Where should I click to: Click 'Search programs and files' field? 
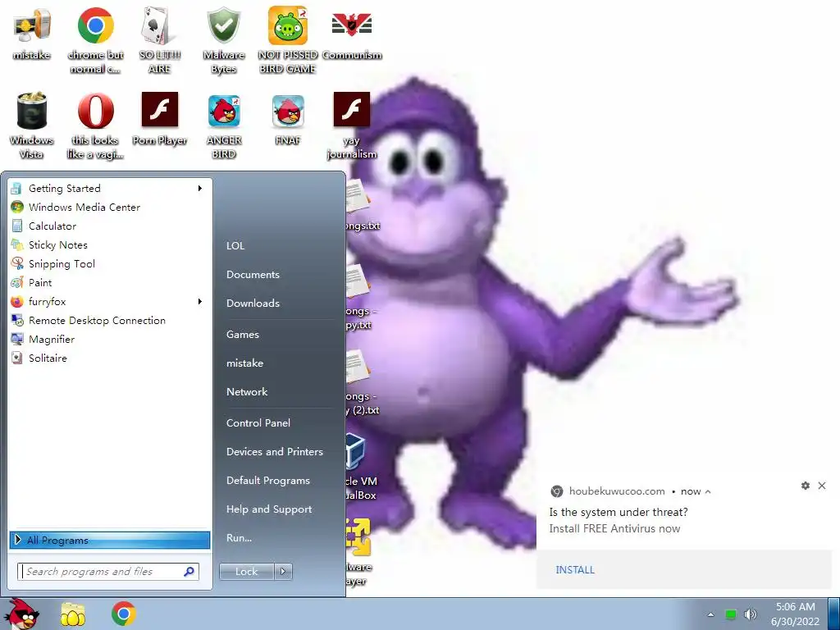tap(108, 572)
